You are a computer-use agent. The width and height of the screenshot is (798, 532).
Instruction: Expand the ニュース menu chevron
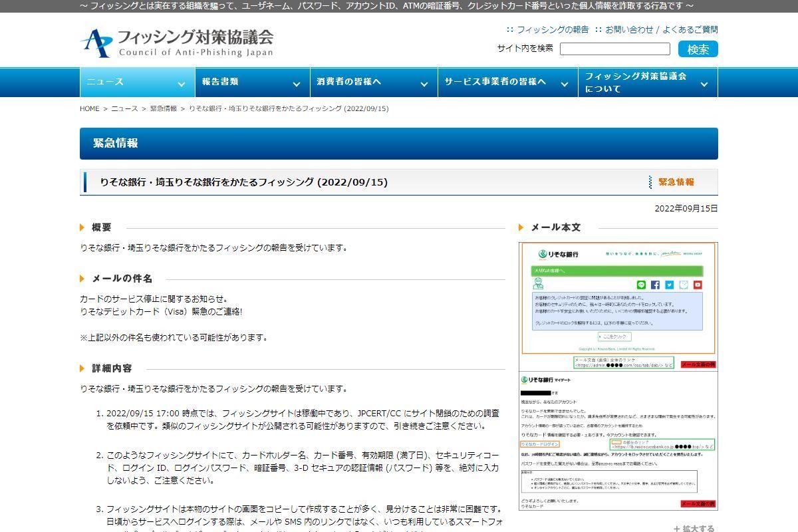point(181,84)
